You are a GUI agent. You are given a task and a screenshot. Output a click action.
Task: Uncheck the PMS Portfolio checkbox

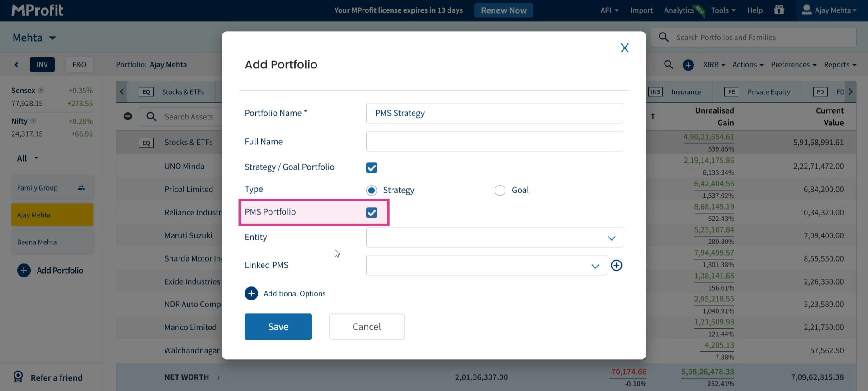coord(372,213)
